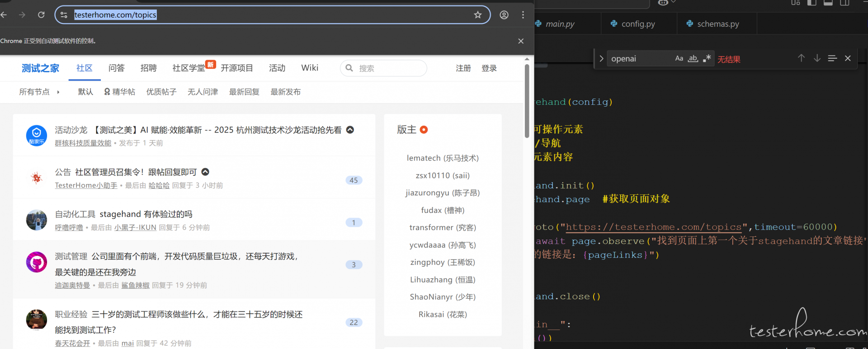Select the 默认 filter
This screenshot has width=868, height=349.
pos(85,92)
